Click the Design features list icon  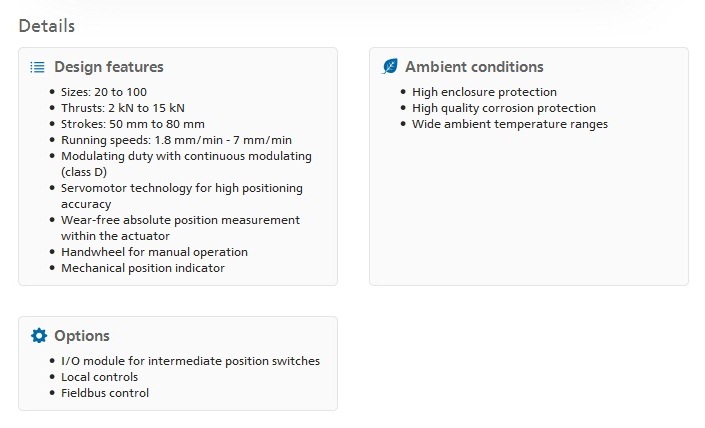tap(37, 67)
